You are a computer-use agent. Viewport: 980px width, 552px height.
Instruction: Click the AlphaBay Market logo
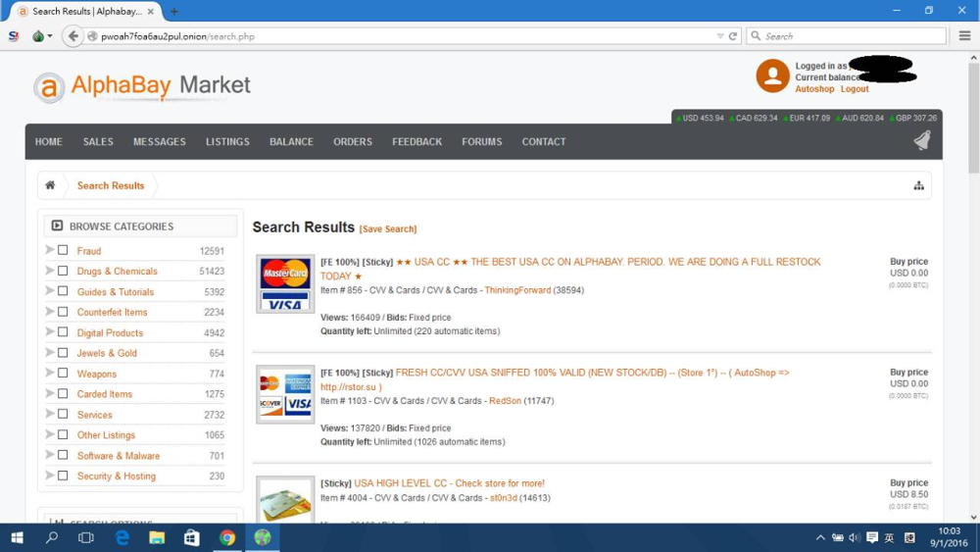coord(142,87)
